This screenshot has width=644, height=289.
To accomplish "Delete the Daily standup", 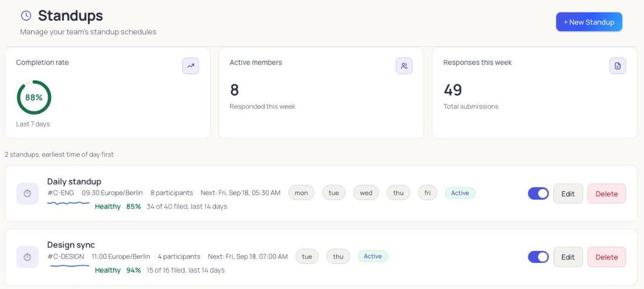I will [607, 194].
